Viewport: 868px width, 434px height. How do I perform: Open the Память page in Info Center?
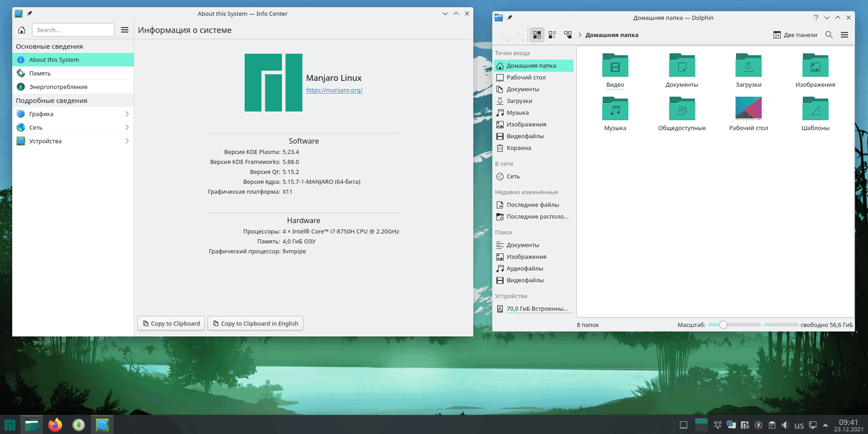pyautogui.click(x=73, y=73)
